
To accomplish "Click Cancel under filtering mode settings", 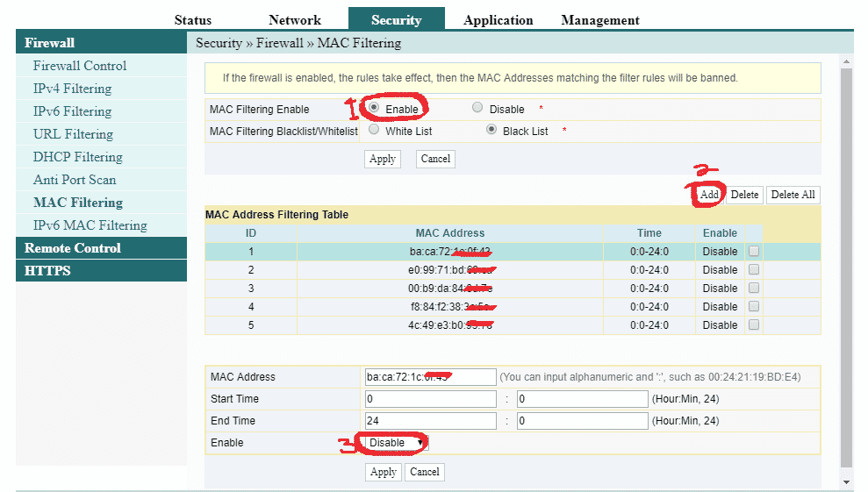I will (x=435, y=159).
